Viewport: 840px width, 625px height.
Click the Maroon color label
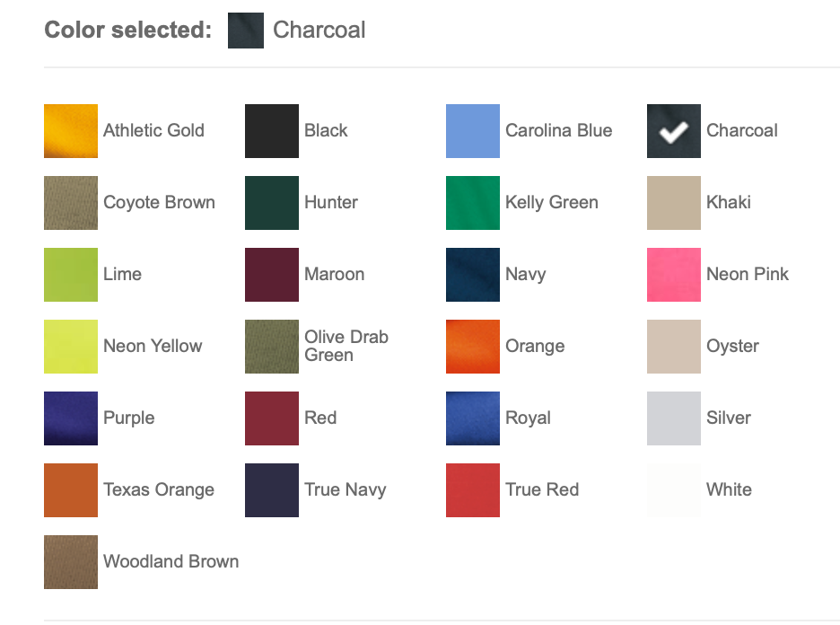[334, 275]
